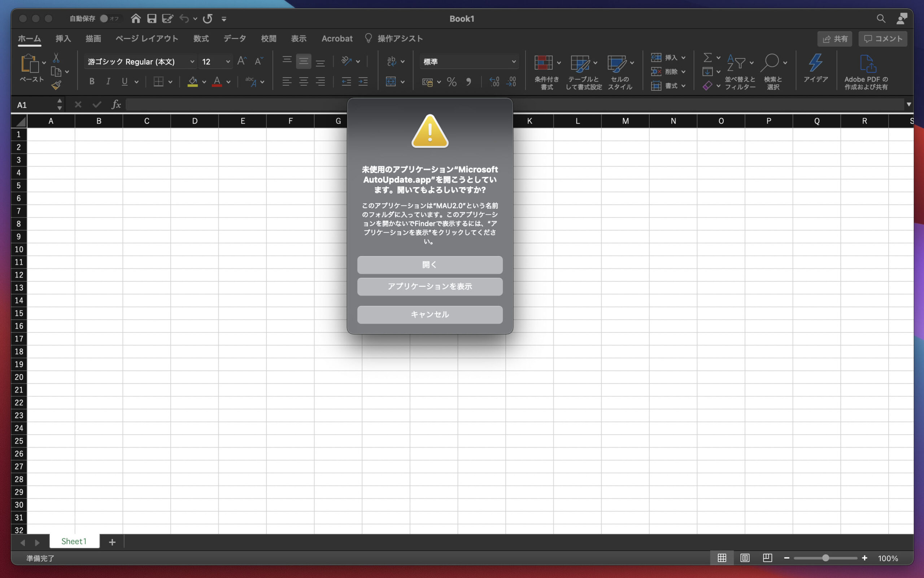Viewport: 924px width, 578px height.
Task: Click the comma style icon
Action: click(468, 82)
